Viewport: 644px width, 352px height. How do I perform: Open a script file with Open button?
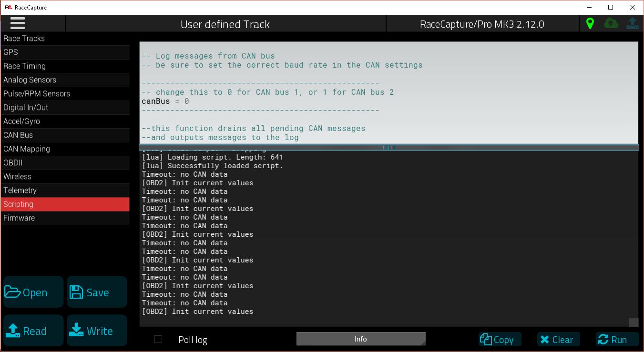click(33, 292)
